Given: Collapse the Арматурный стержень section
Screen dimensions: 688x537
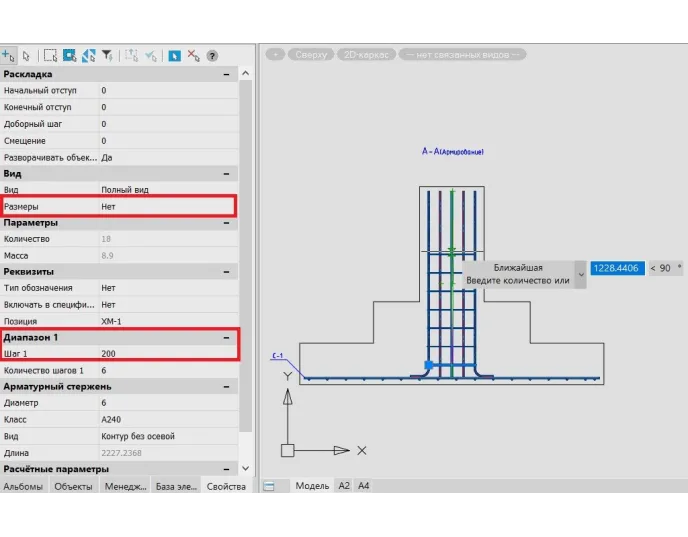Looking at the screenshot, I should 227,386.
